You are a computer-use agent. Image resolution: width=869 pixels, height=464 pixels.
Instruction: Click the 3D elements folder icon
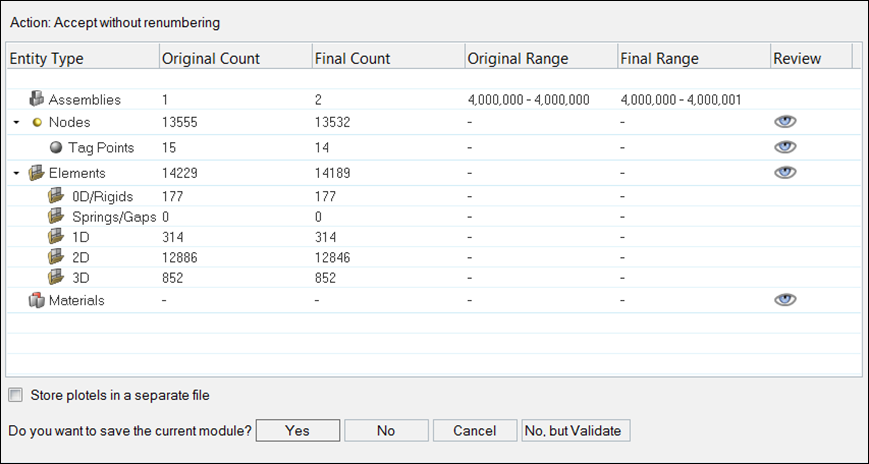(x=56, y=277)
